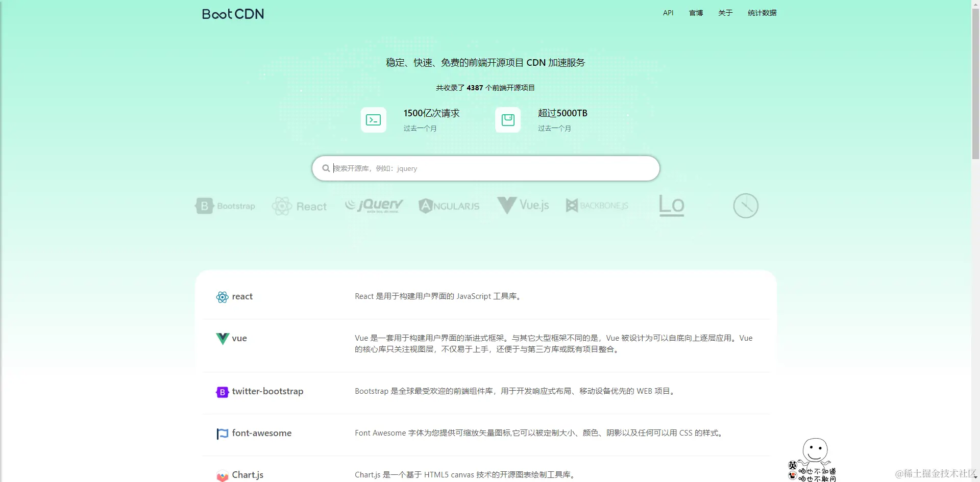Select the AngularJS logo shortcut
Viewport: 980px width, 482px height.
pyautogui.click(x=449, y=206)
